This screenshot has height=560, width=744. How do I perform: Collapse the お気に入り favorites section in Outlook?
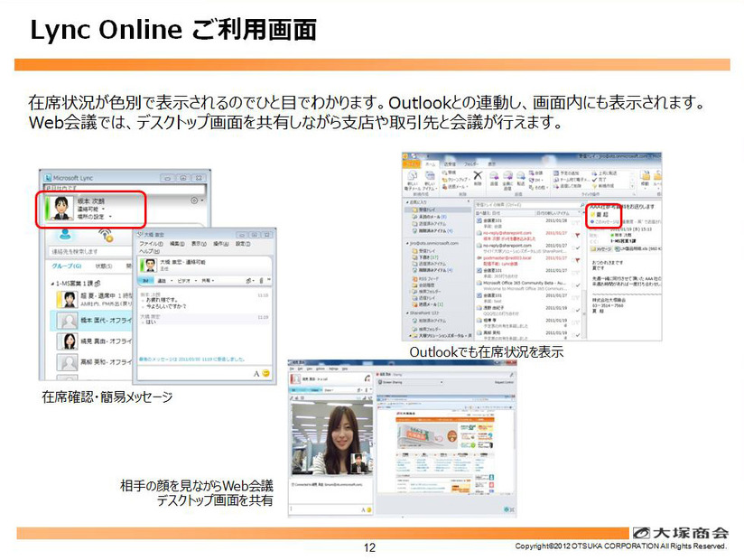pos(407,202)
